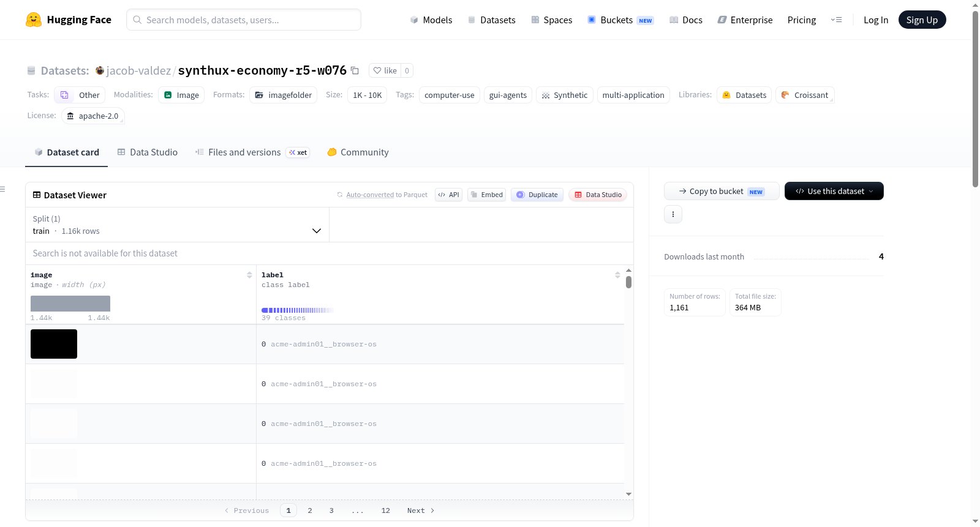
Task: Click the apache-2.0 license tag
Action: point(93,116)
